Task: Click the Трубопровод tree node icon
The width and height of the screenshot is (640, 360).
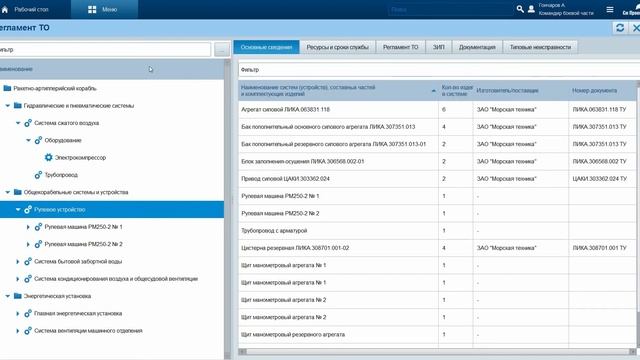Action: click(x=38, y=175)
